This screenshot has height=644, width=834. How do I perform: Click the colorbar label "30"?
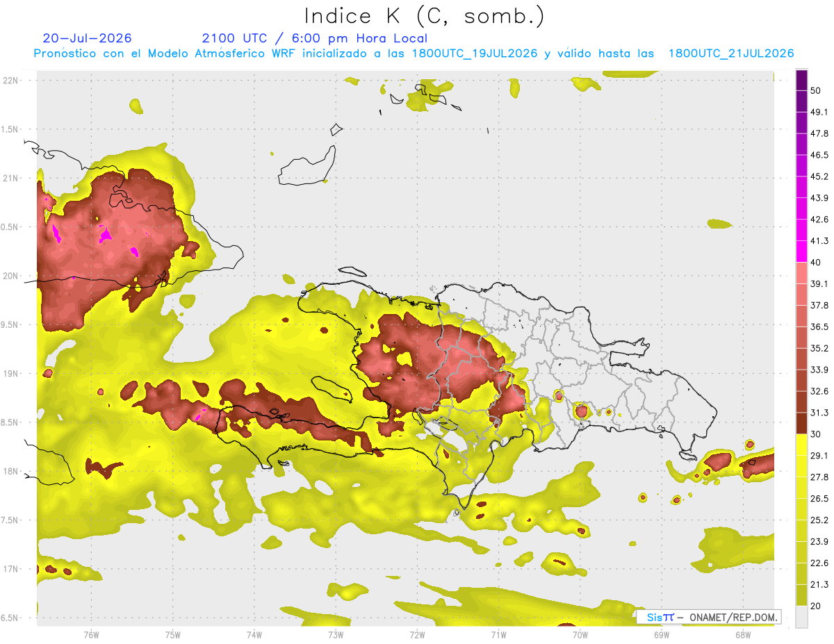(x=816, y=434)
